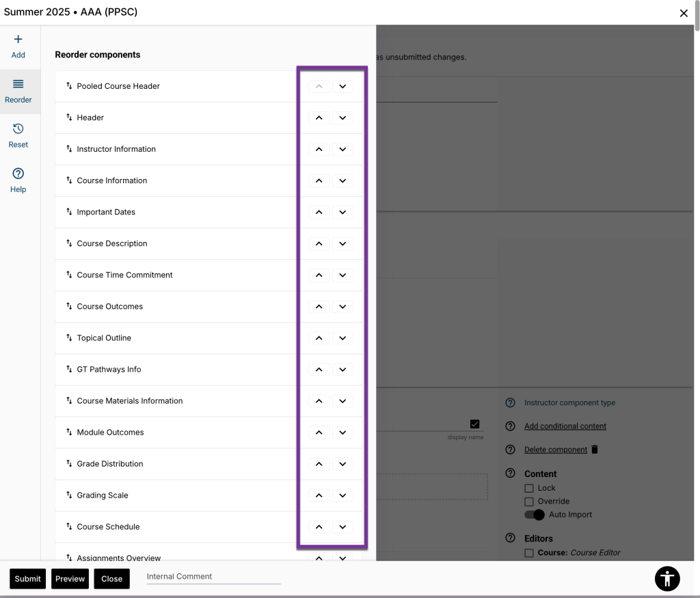
Task: Open Help from the left sidebar
Action: [x=18, y=179]
